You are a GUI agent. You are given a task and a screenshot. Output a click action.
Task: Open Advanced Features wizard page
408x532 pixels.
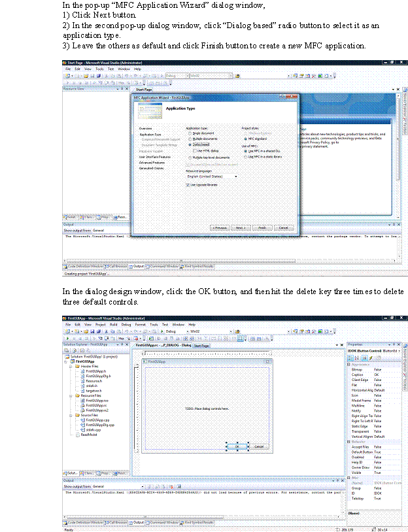point(152,163)
